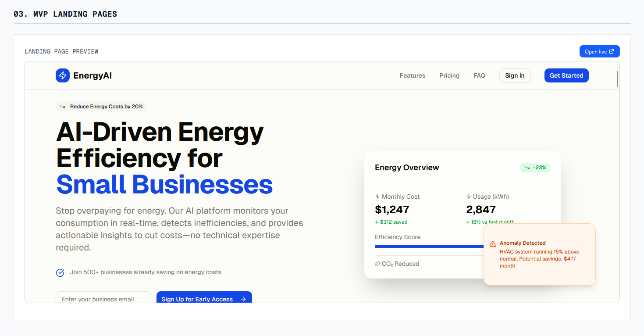Click the checkmark icon beside the 500+ businesses text
Image resolution: width=644 pixels, height=336 pixels.
60,272
